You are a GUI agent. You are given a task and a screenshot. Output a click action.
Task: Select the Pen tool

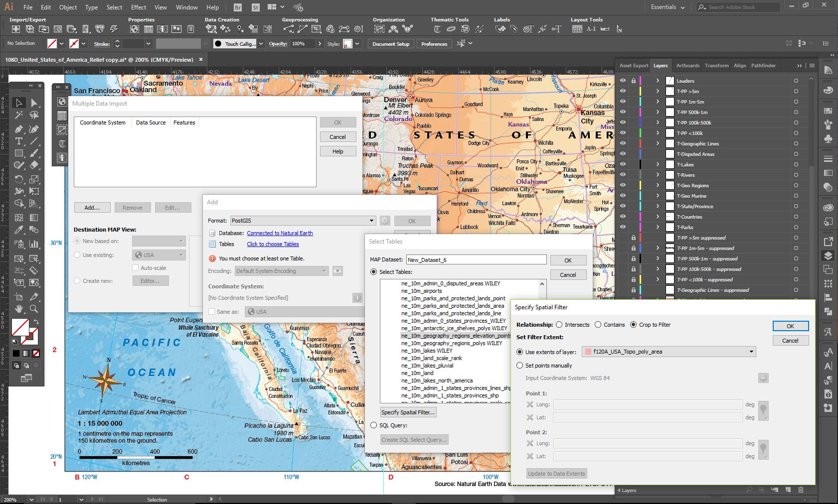coord(19,128)
